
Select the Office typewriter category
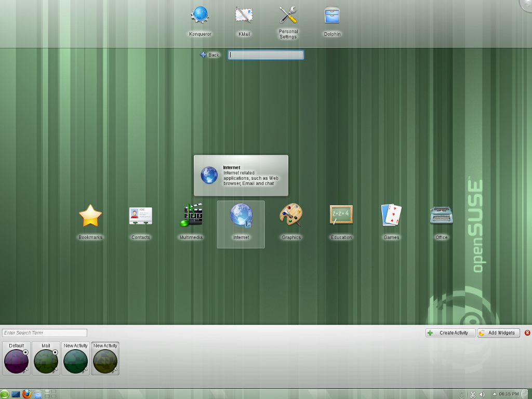click(x=441, y=216)
